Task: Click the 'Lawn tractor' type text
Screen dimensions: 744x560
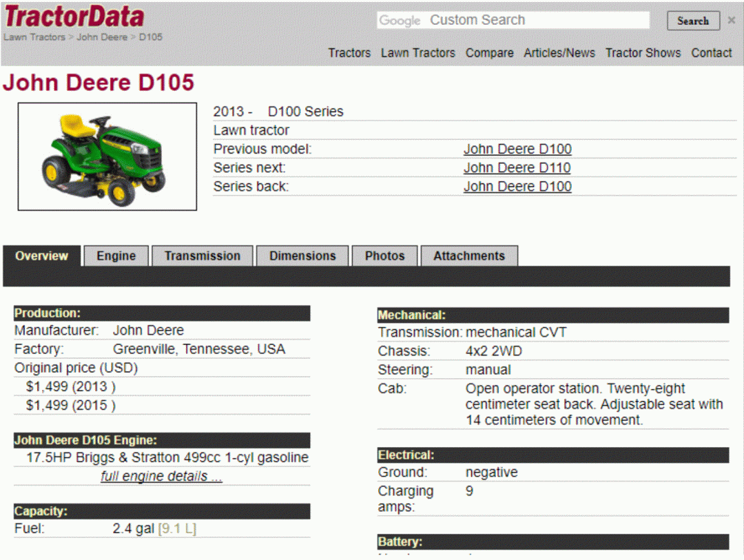Action: [251, 130]
